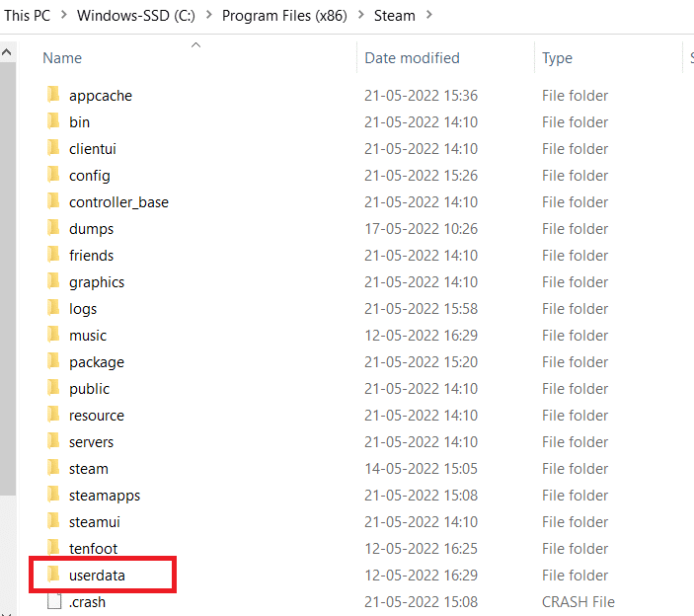Click the .crash file icon
694x616 pixels.
[x=54, y=601]
